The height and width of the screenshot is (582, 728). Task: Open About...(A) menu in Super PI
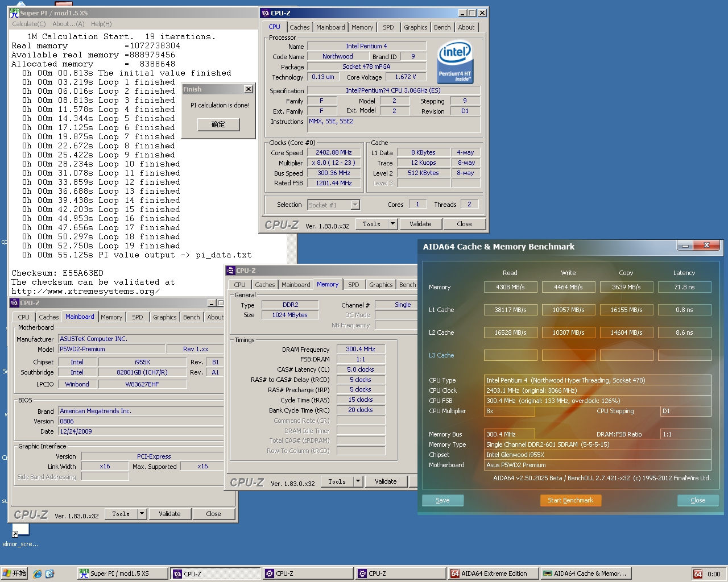coord(68,24)
